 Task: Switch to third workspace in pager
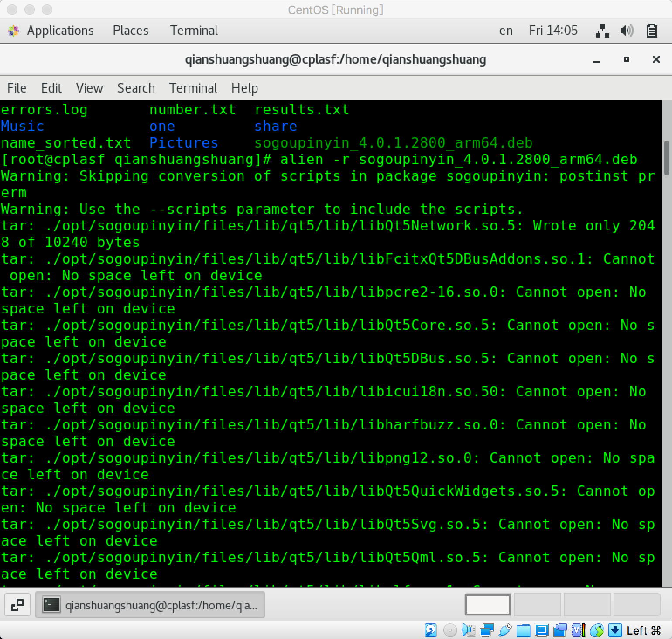coord(587,605)
